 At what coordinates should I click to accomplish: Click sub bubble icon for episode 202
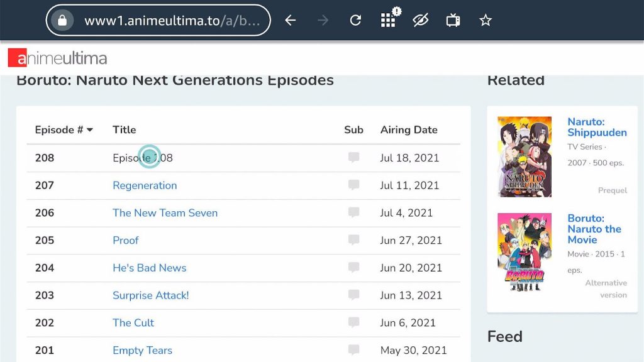pyautogui.click(x=353, y=322)
